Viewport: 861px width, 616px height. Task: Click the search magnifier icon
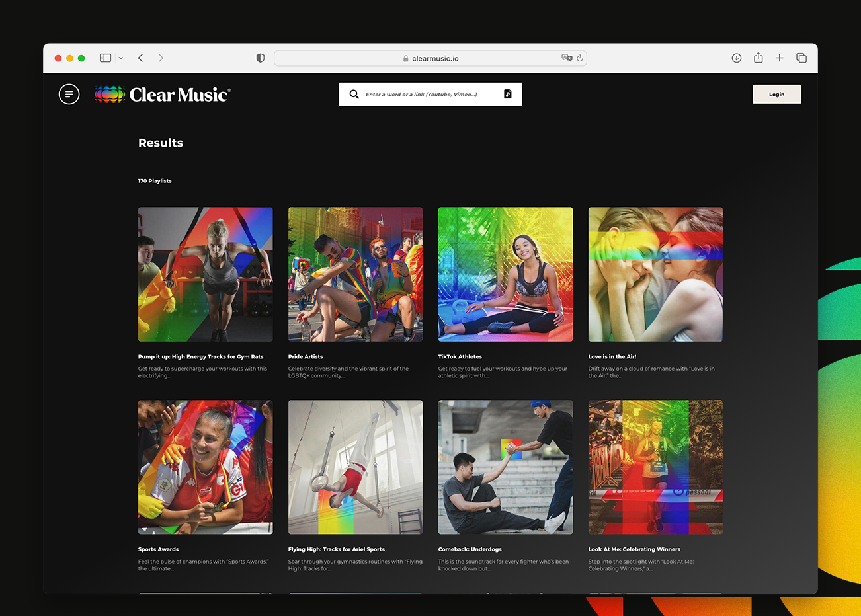coord(354,94)
